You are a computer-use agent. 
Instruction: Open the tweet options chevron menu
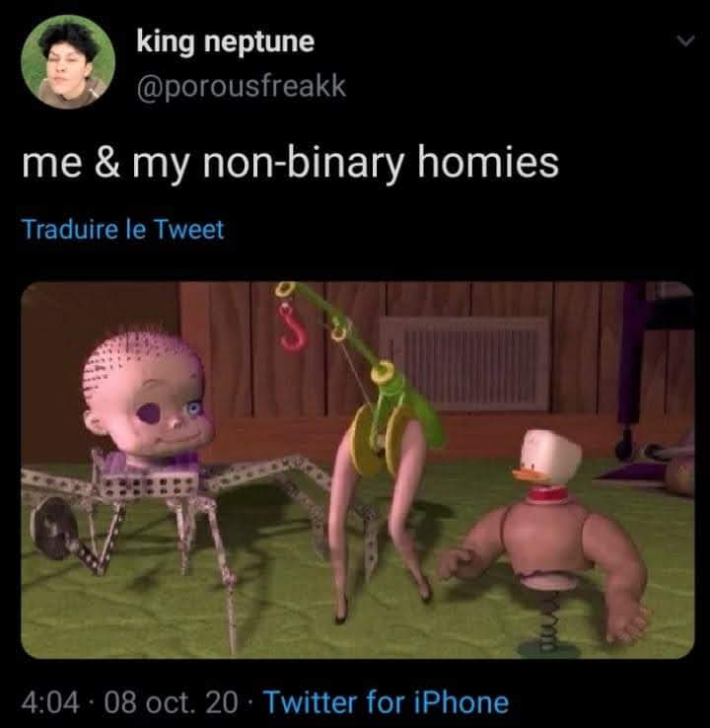685,41
